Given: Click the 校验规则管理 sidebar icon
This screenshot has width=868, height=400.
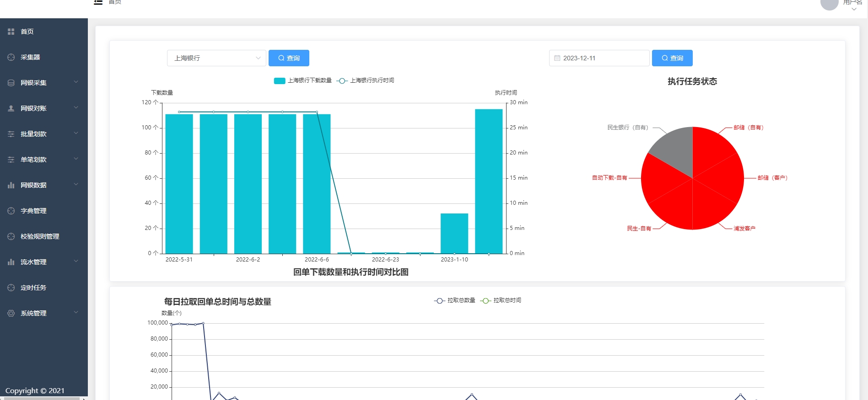Looking at the screenshot, I should [x=11, y=236].
